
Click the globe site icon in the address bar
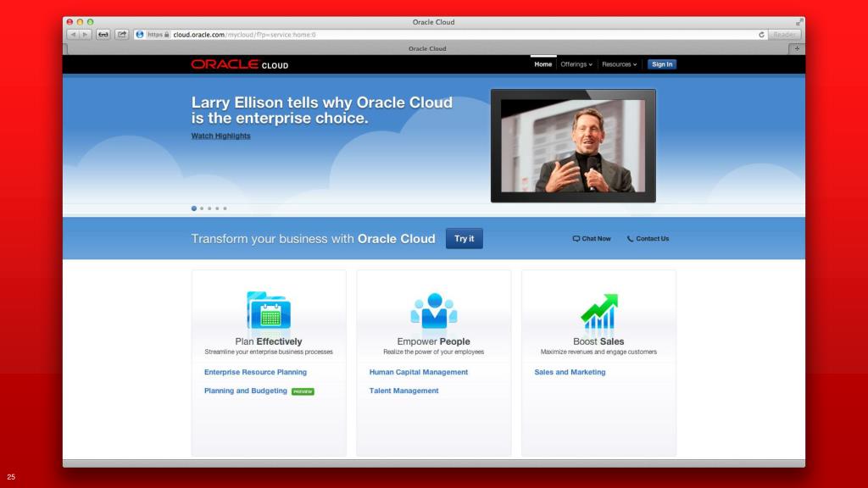coord(140,34)
